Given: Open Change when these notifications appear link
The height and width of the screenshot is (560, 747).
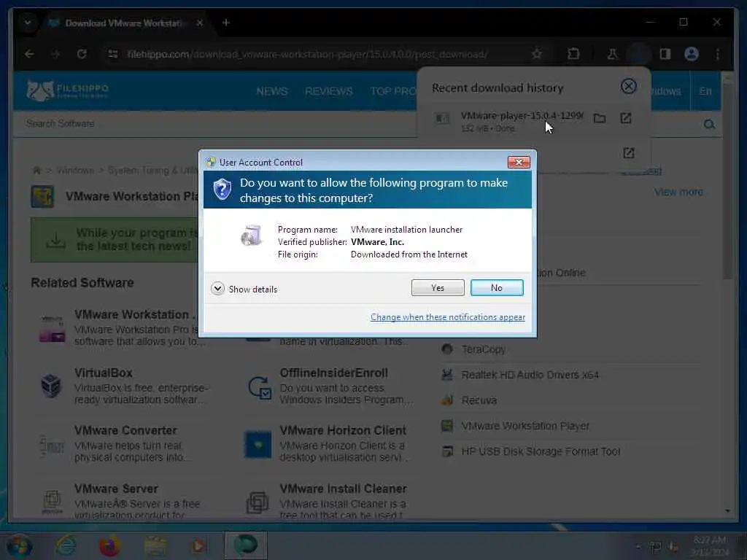Looking at the screenshot, I should pyautogui.click(x=448, y=317).
